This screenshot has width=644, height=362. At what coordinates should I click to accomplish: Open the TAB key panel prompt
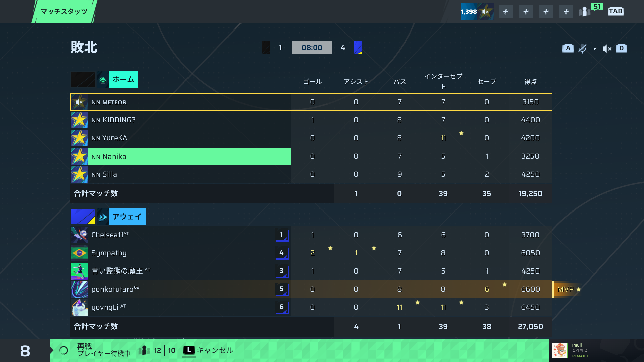pyautogui.click(x=615, y=12)
